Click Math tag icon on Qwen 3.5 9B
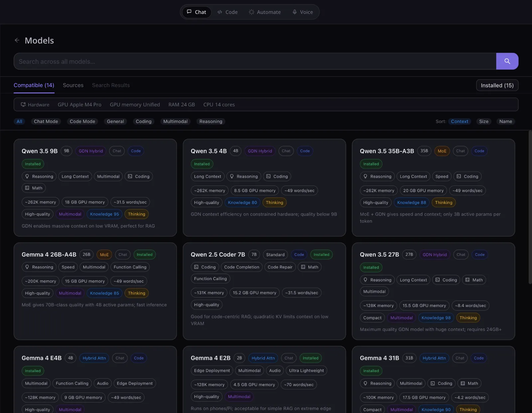The image size is (532, 413). coord(27,188)
